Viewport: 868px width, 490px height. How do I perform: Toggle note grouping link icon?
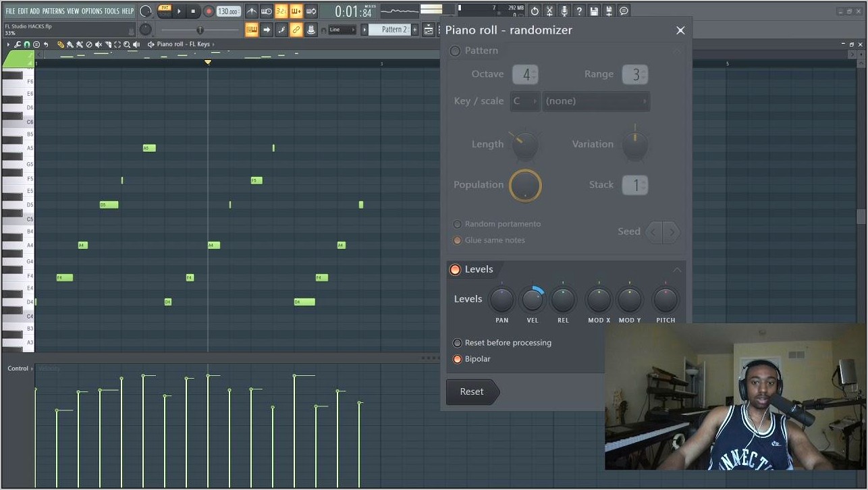296,30
